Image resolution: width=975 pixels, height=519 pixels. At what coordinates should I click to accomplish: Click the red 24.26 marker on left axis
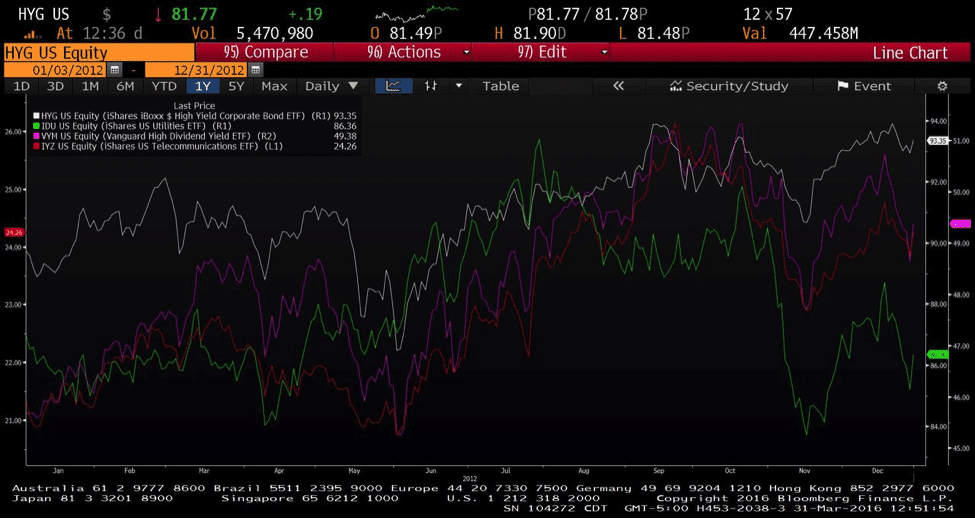pyautogui.click(x=14, y=232)
